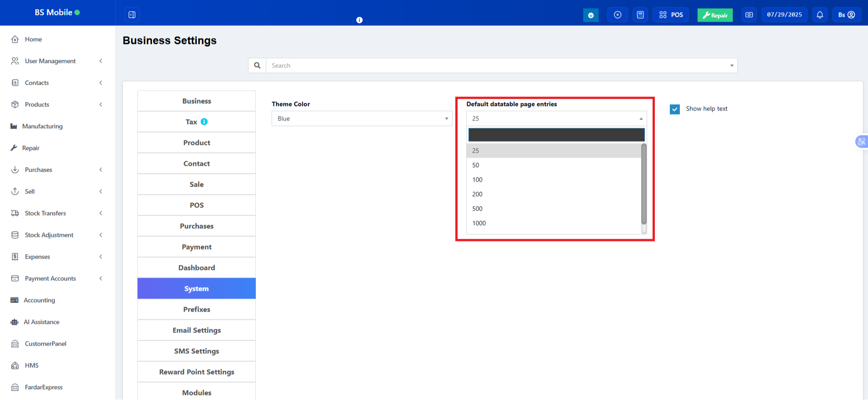Click the Tax info tooltip icon

204,121
